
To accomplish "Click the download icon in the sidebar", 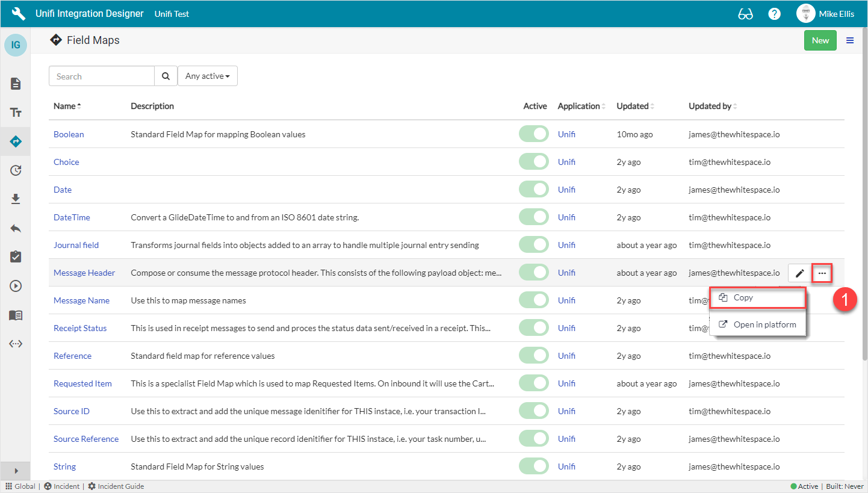I will (16, 199).
